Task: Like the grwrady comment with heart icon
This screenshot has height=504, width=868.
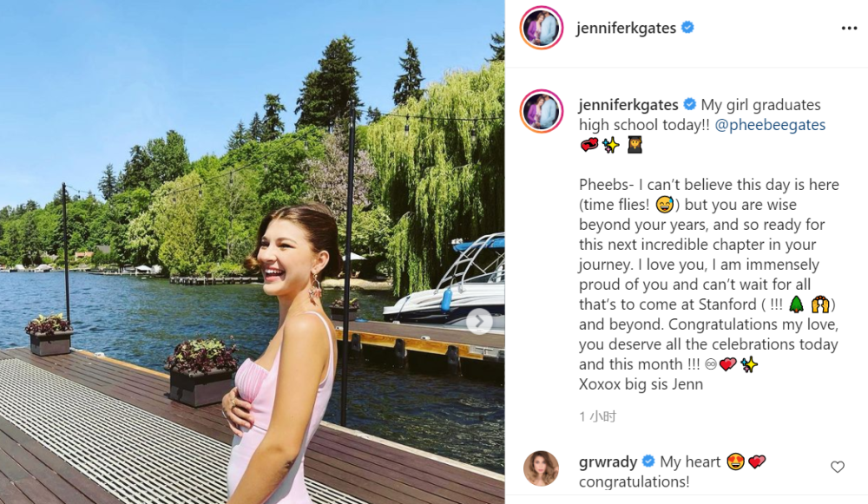Action: pyautogui.click(x=838, y=467)
